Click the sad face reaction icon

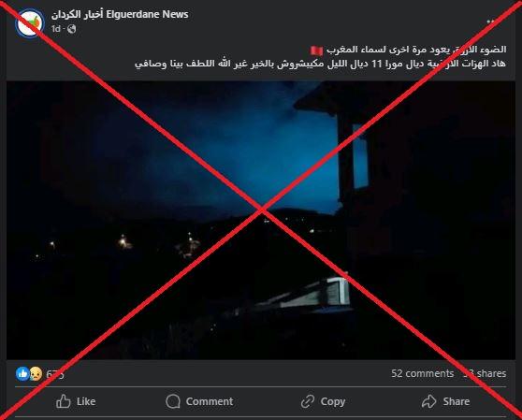pyautogui.click(x=36, y=374)
